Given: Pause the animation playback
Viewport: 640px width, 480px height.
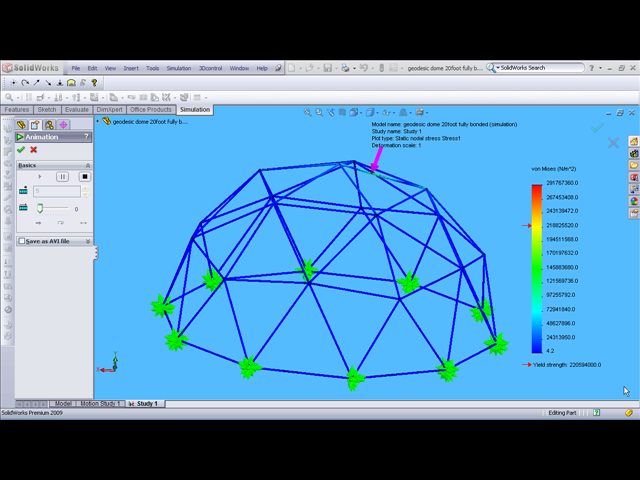Looking at the screenshot, I should coord(62,177).
